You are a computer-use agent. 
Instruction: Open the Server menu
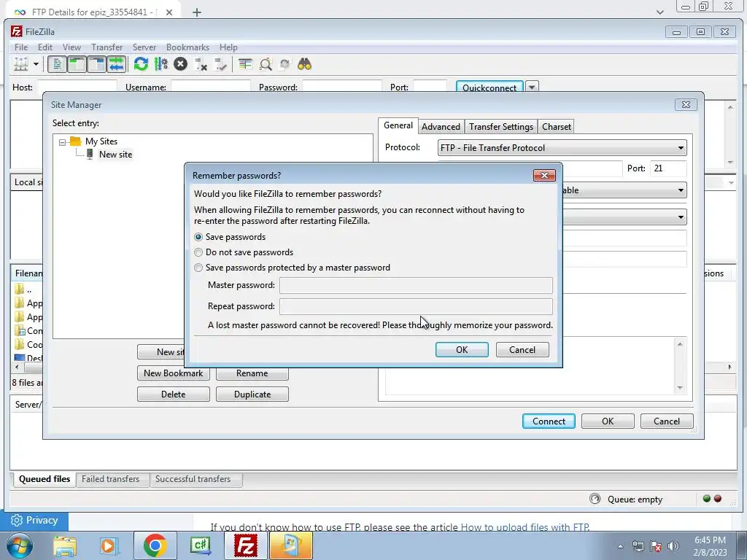(x=144, y=47)
